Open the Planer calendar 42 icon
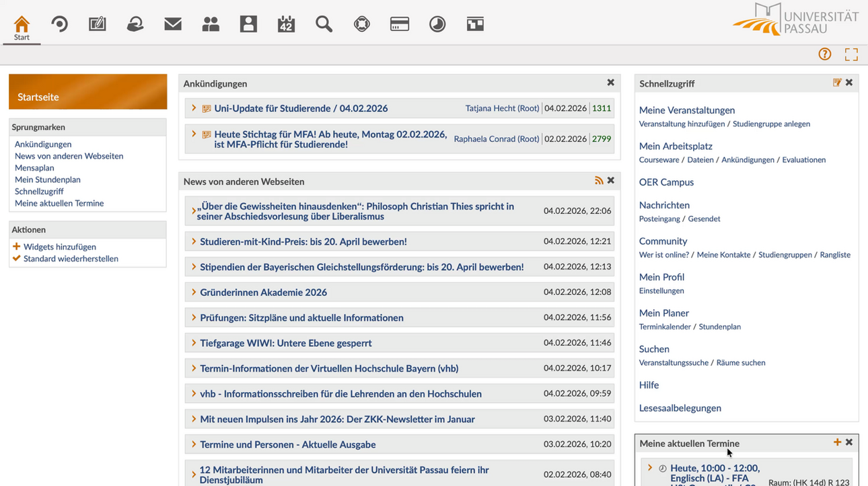Image resolution: width=868 pixels, height=486 pixels. pyautogui.click(x=287, y=24)
